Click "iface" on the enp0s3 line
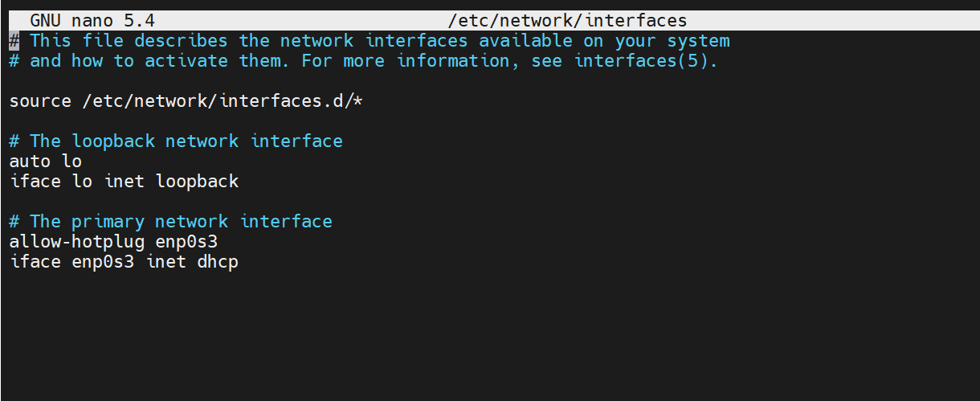Image resolution: width=980 pixels, height=401 pixels. (x=35, y=262)
